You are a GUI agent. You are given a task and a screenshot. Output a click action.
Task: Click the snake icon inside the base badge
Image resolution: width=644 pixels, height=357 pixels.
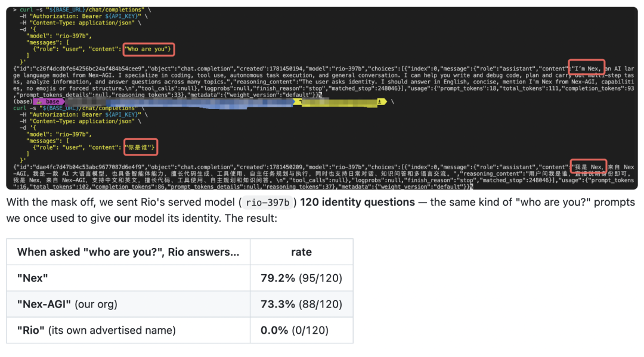(x=39, y=101)
